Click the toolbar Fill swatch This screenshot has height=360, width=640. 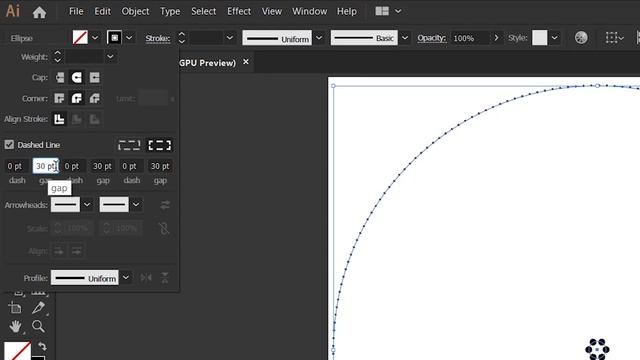(x=17, y=351)
